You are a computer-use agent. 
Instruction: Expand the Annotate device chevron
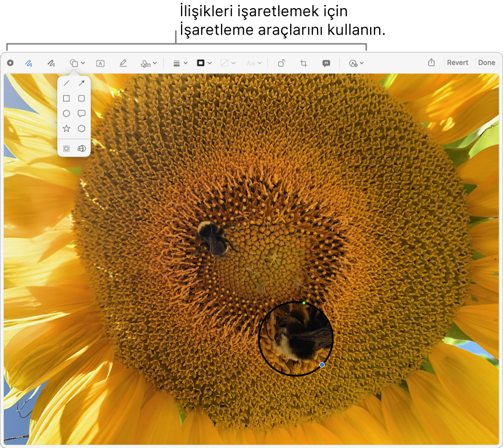362,63
